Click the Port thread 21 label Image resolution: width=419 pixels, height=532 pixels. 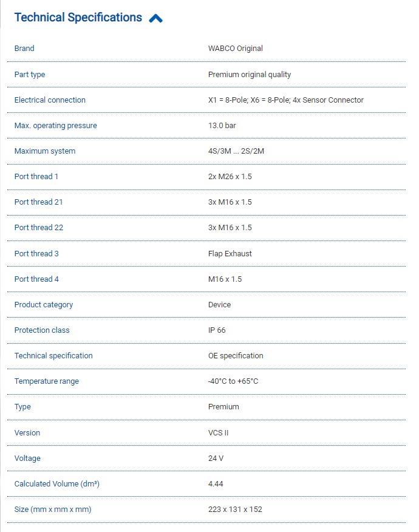tap(38, 202)
